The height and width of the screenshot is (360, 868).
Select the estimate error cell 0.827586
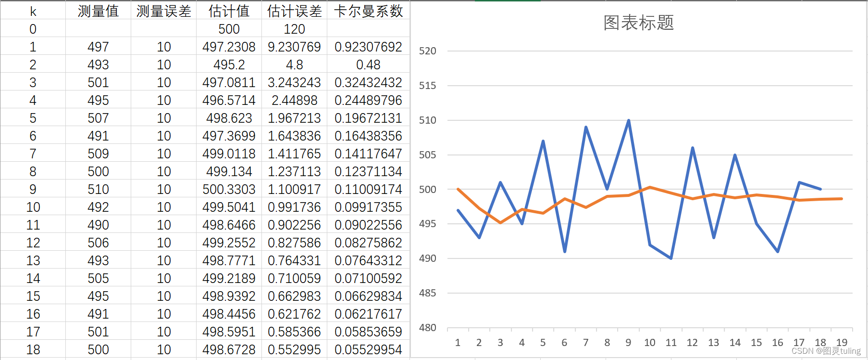tap(294, 243)
